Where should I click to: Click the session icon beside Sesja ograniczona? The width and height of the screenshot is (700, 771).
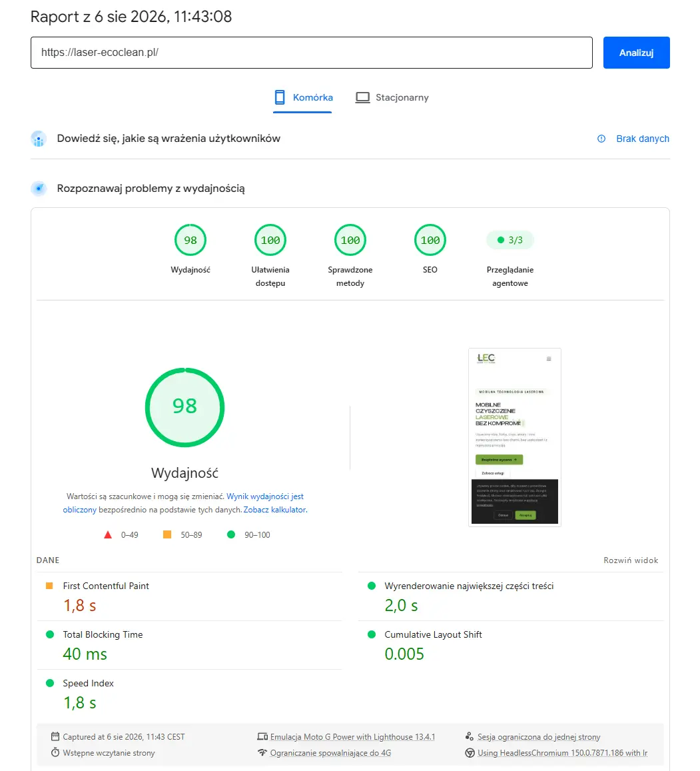[x=470, y=736]
